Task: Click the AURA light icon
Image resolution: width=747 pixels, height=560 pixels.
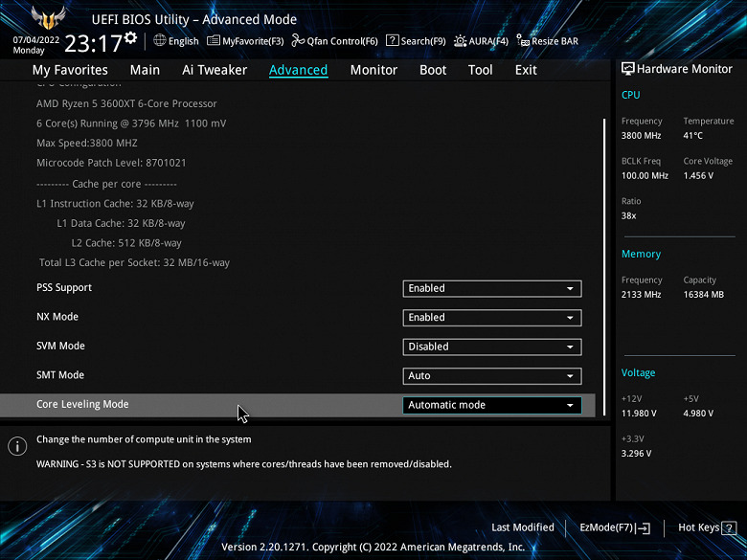Action: coord(460,41)
